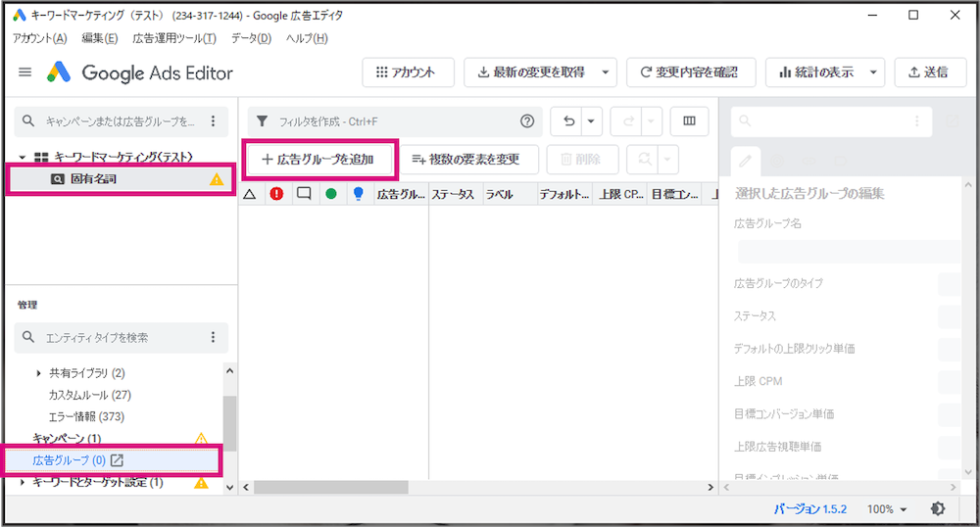Click 複数の要素を変更 button

click(x=467, y=160)
